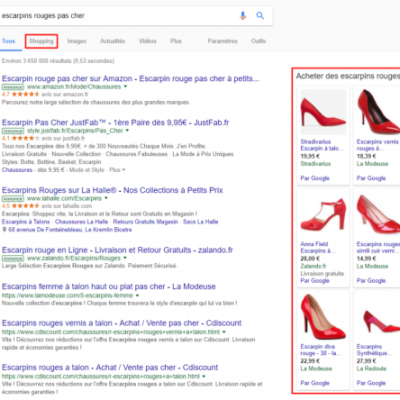Click the 27,99 € price of Escarpins Synthétique
Screen dimensions: 400x400
pyautogui.click(x=366, y=361)
